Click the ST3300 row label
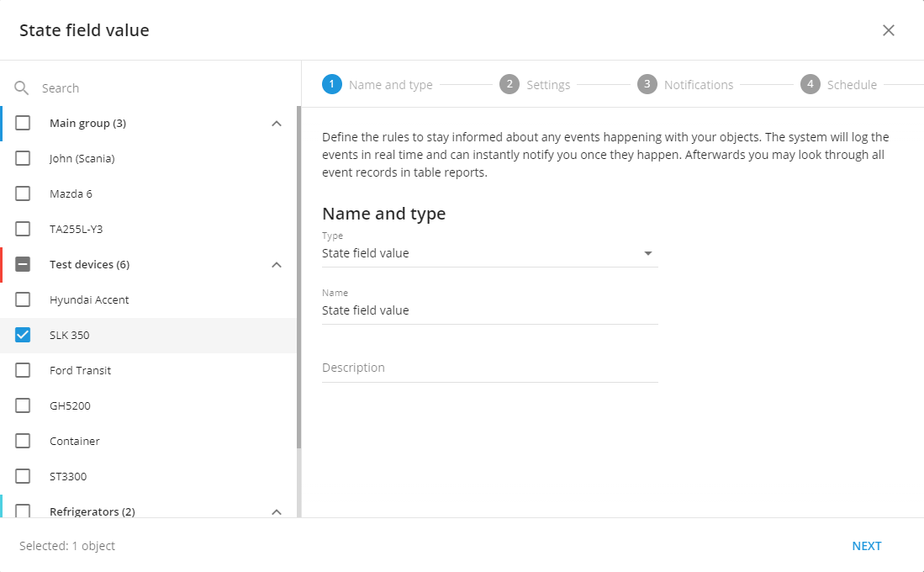This screenshot has width=924, height=572. (x=68, y=477)
